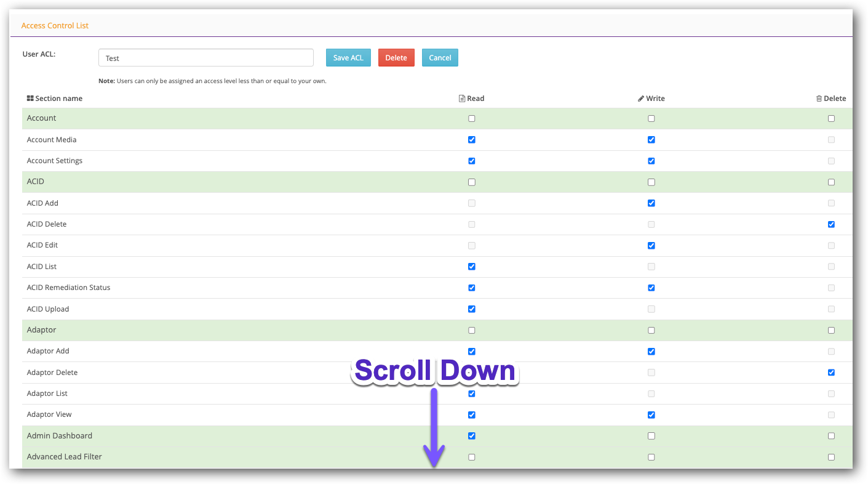Click the Access Control List heading

[55, 25]
